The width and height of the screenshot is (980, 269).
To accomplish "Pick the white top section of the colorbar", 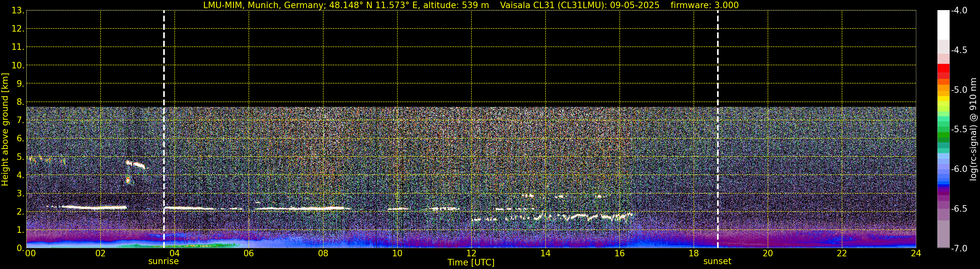I will 943,25.
